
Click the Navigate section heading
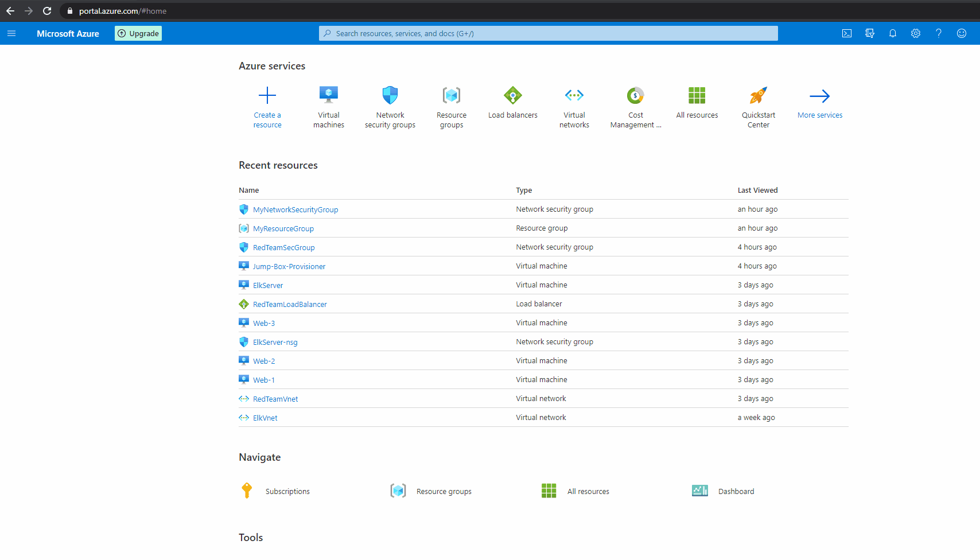click(260, 457)
